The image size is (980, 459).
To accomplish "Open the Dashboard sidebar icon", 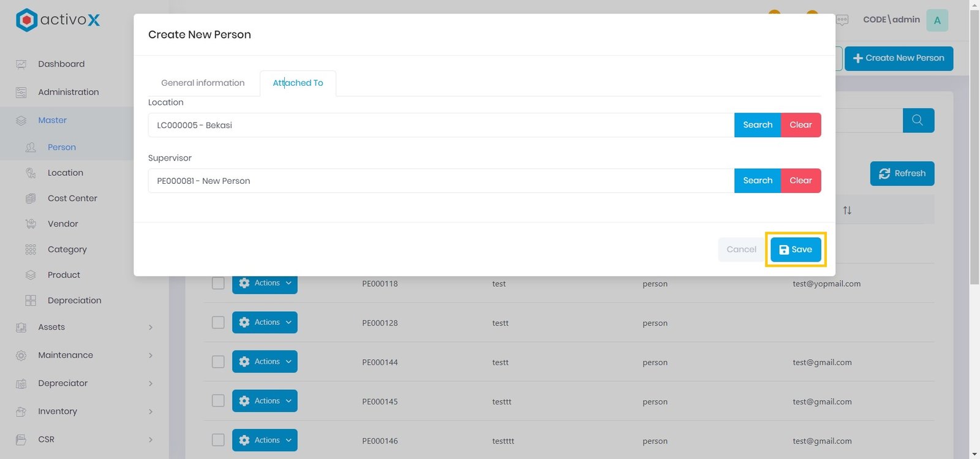I will tap(21, 64).
